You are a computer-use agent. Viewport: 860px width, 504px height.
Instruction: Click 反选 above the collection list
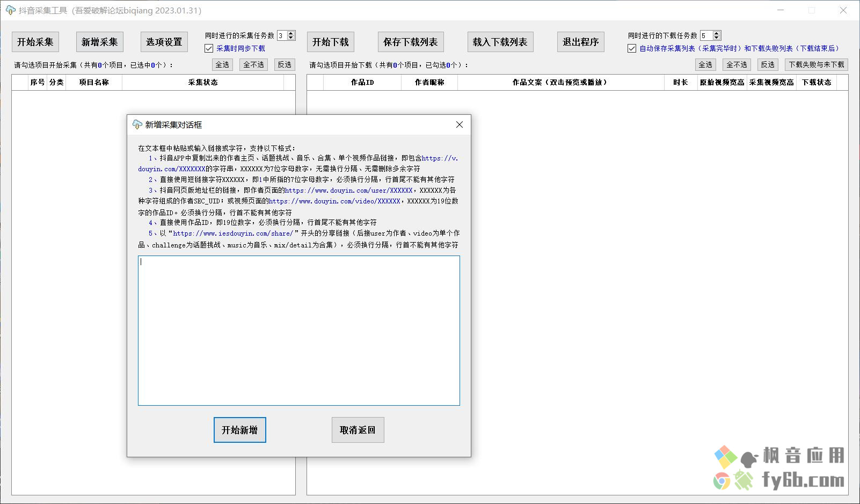pos(285,64)
